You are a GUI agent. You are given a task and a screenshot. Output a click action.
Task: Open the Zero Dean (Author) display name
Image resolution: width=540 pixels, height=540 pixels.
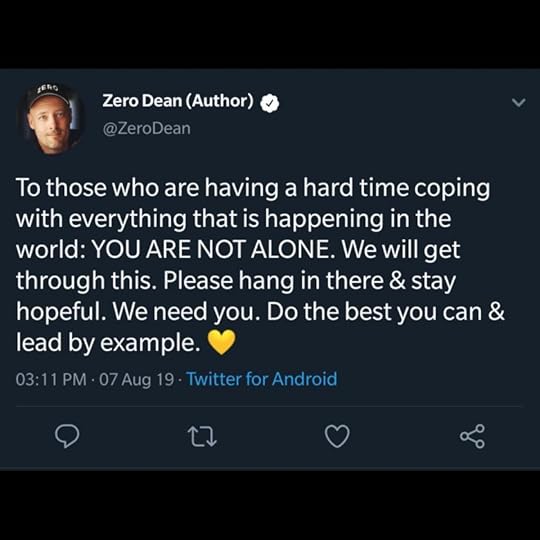coord(178,101)
